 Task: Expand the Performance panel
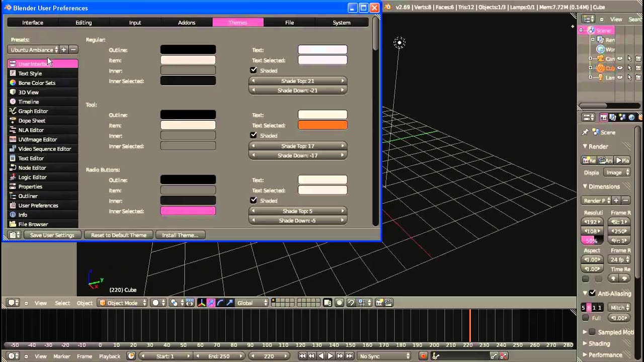tap(585, 354)
